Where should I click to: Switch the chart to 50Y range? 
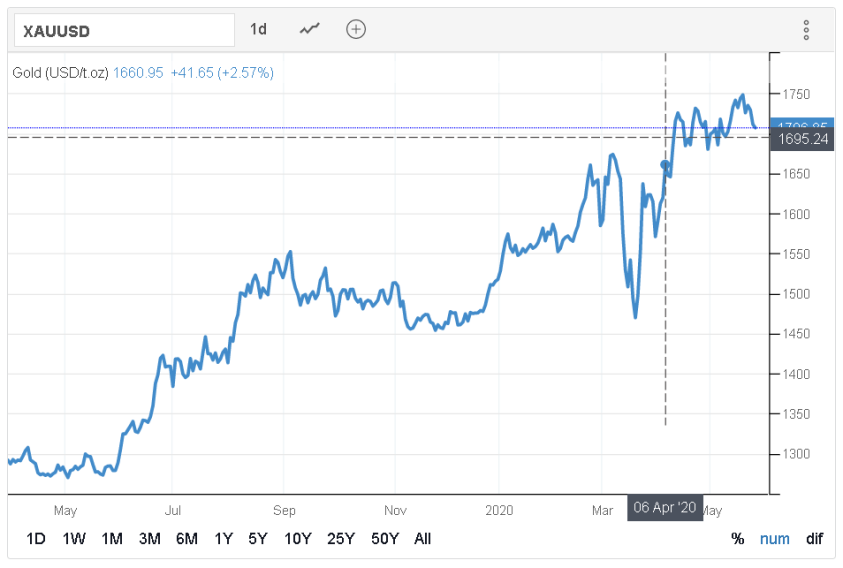[x=384, y=539]
